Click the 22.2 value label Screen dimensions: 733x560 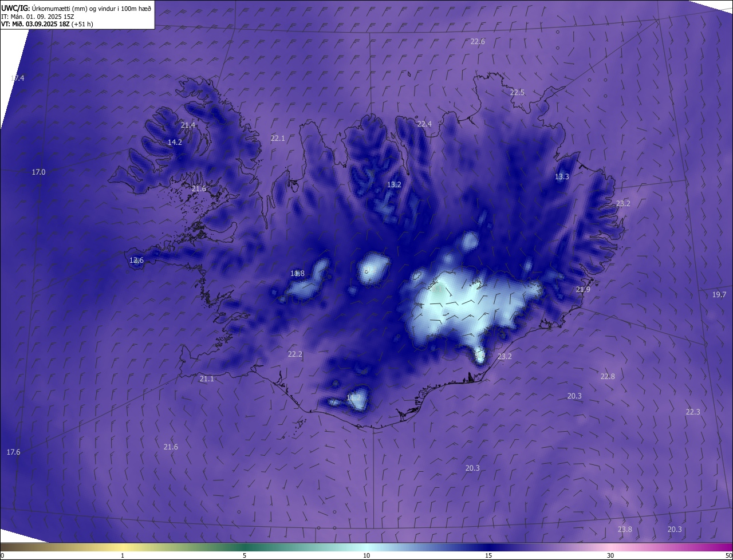click(295, 354)
